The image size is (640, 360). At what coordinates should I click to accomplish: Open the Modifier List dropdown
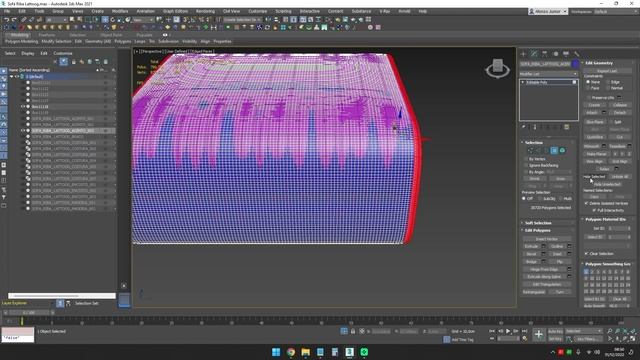coord(549,74)
